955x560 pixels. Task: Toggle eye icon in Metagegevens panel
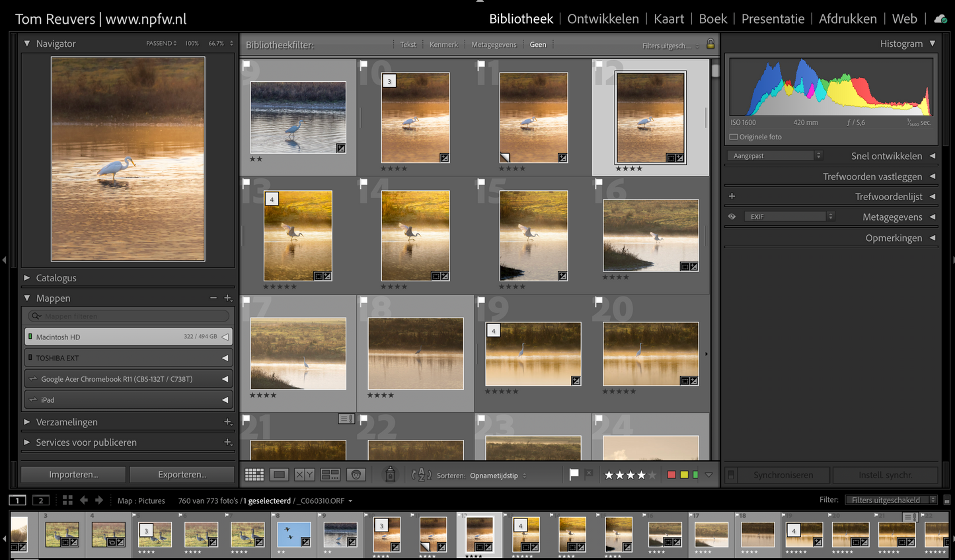732,217
